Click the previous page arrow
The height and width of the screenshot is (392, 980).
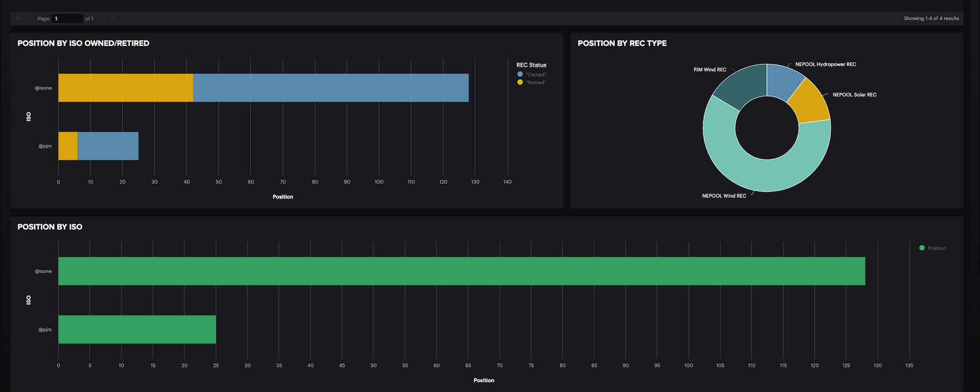pyautogui.click(x=26, y=18)
